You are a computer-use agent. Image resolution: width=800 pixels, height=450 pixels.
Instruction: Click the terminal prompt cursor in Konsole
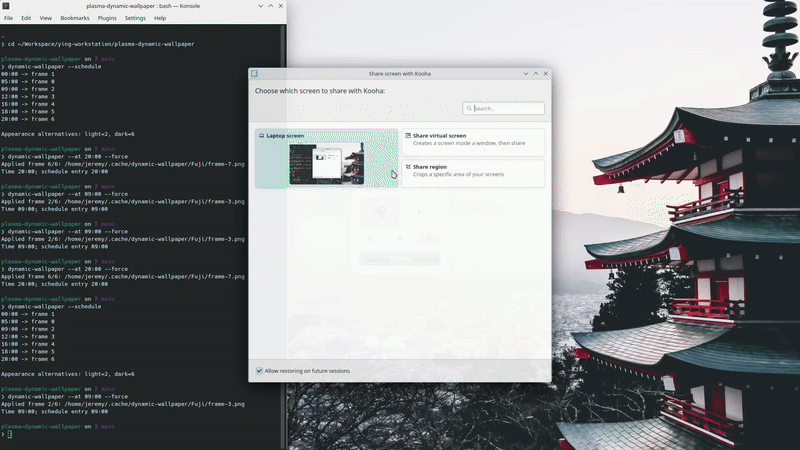pos(9,434)
